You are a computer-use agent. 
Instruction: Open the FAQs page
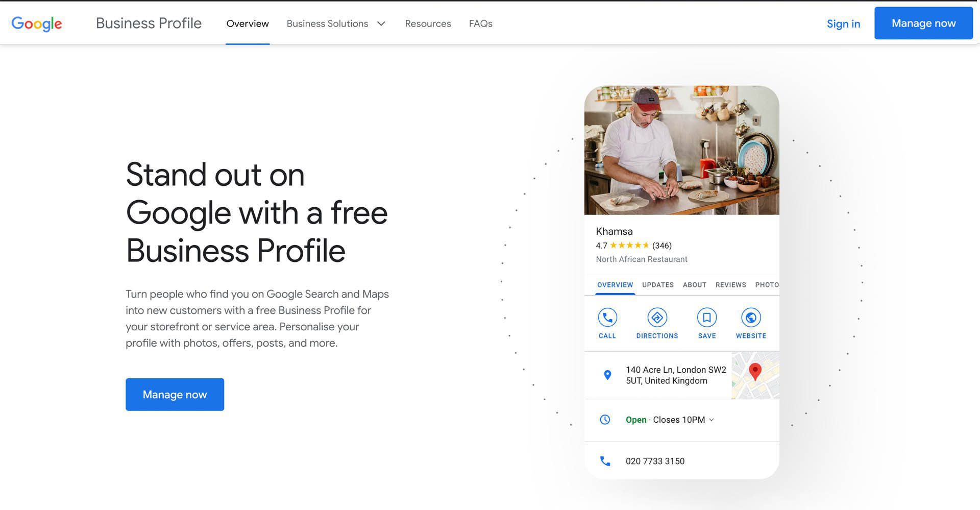click(480, 23)
